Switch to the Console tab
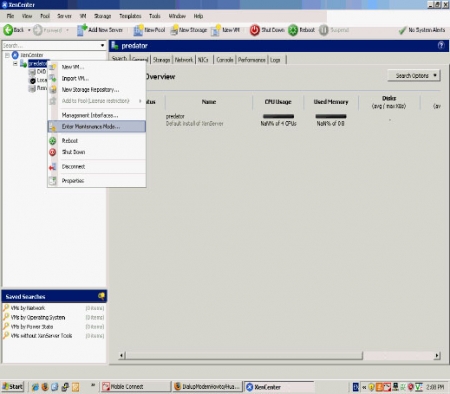This screenshot has width=450, height=394. (225, 60)
